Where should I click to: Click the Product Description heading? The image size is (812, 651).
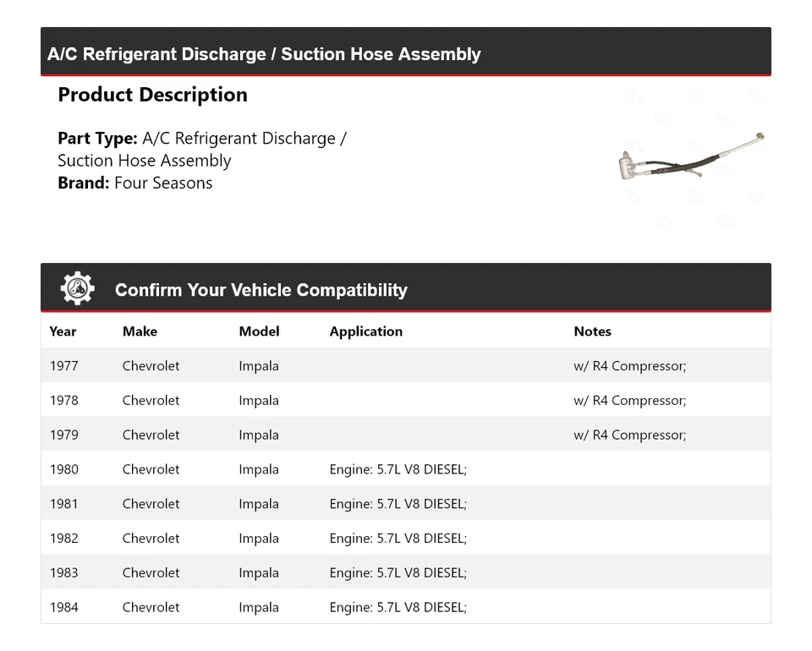pyautogui.click(x=152, y=95)
